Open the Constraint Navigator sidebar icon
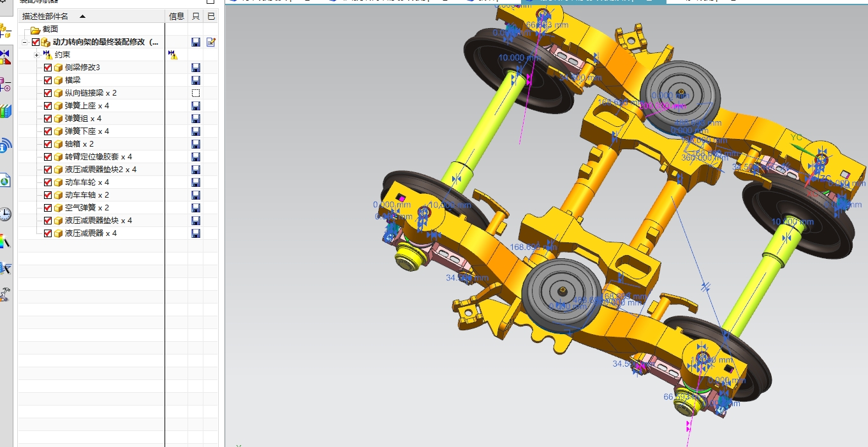868x447 pixels. click(x=5, y=57)
